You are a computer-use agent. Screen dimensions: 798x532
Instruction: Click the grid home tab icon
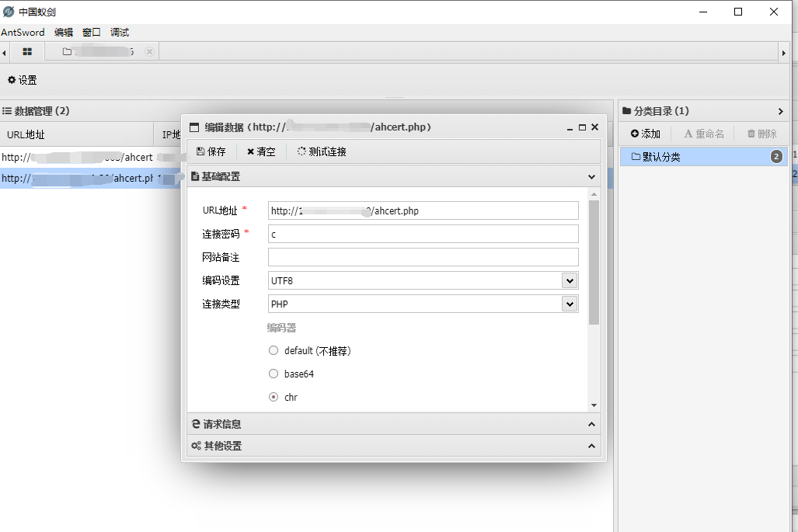[x=27, y=52]
